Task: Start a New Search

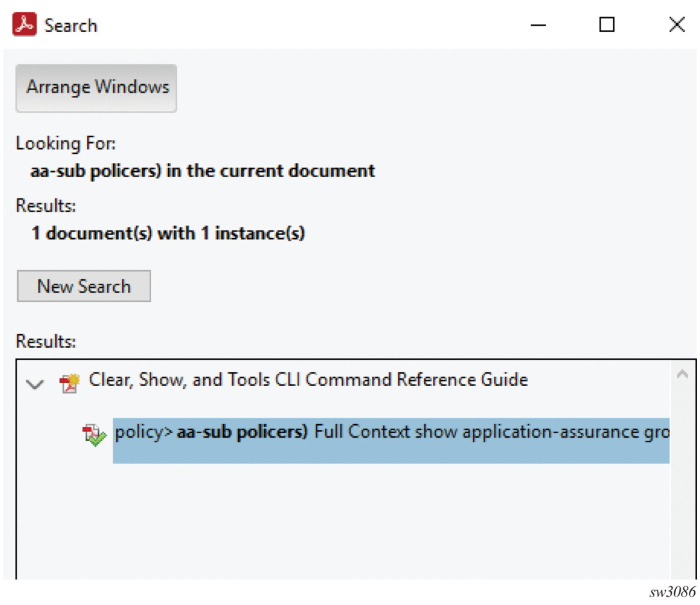Action: tap(84, 286)
